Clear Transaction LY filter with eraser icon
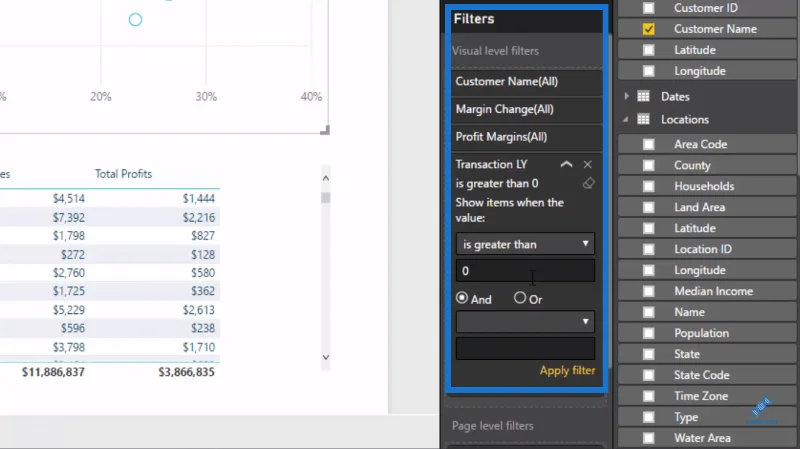 (x=588, y=183)
